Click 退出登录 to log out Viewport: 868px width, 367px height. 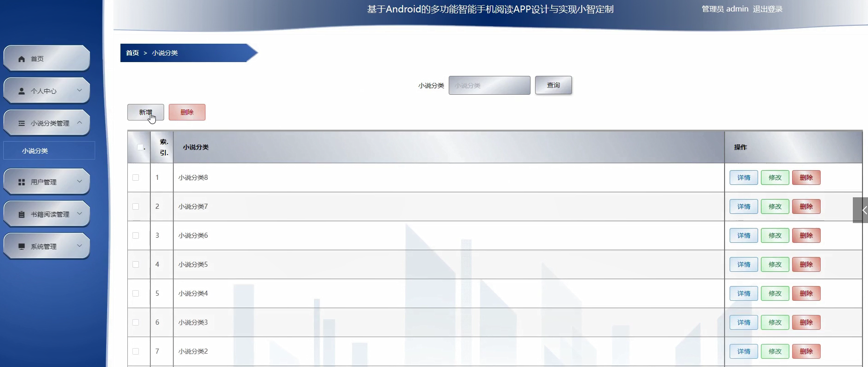(x=767, y=9)
